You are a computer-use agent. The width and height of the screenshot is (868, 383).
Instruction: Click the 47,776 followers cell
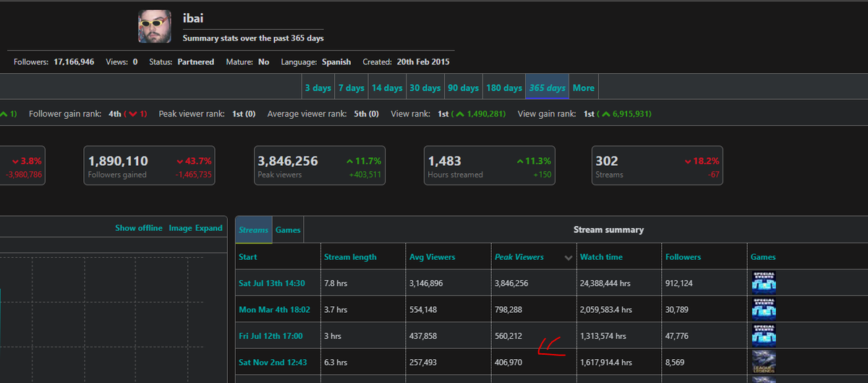[677, 336]
